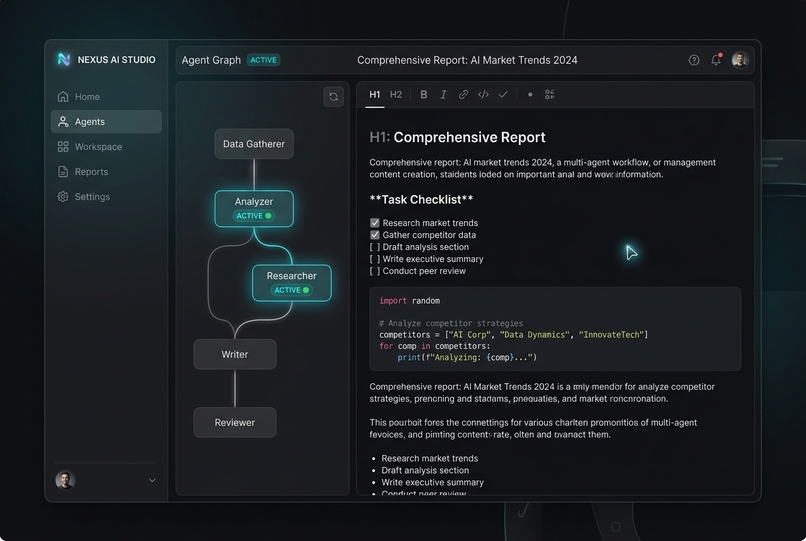The height and width of the screenshot is (541, 806).
Task: Toggle italic formatting
Action: 443,95
